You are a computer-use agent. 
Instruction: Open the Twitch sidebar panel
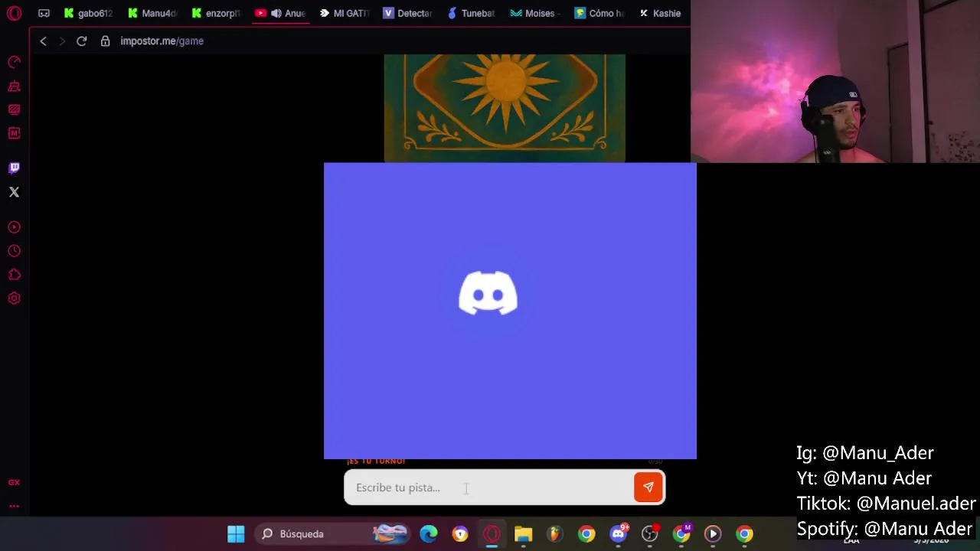tap(14, 168)
